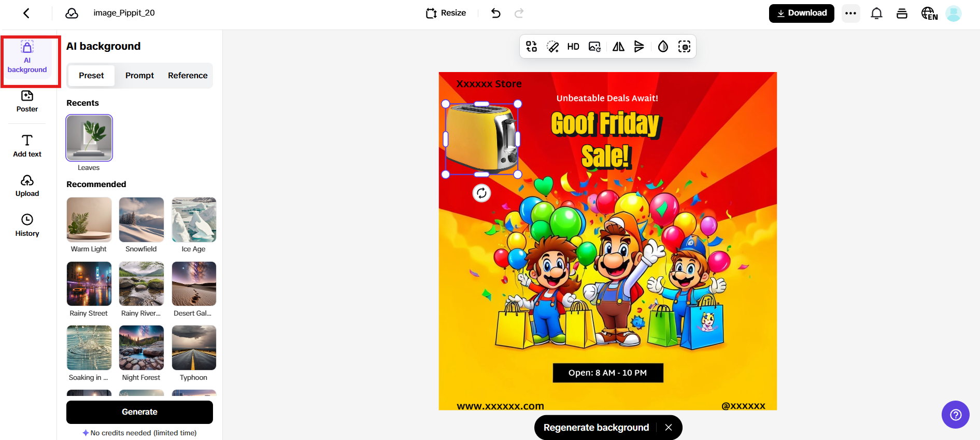This screenshot has height=440, width=980.
Task: Select the '@xxxxxx' handle on poster
Action: pos(743,406)
